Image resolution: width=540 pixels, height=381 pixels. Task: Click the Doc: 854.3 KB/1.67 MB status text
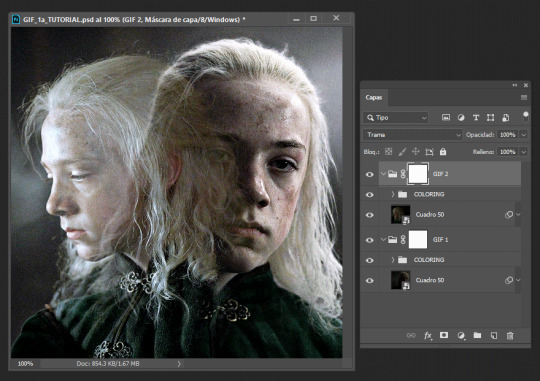(x=108, y=363)
